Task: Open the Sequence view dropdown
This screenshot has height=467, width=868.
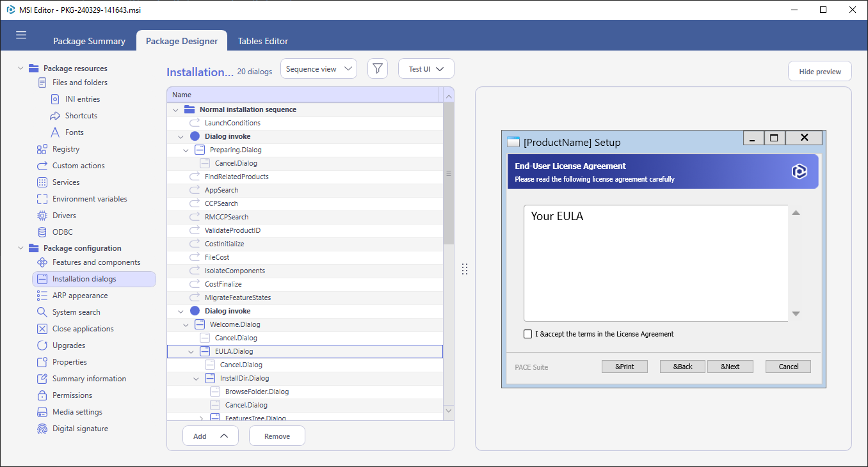Action: pyautogui.click(x=319, y=69)
